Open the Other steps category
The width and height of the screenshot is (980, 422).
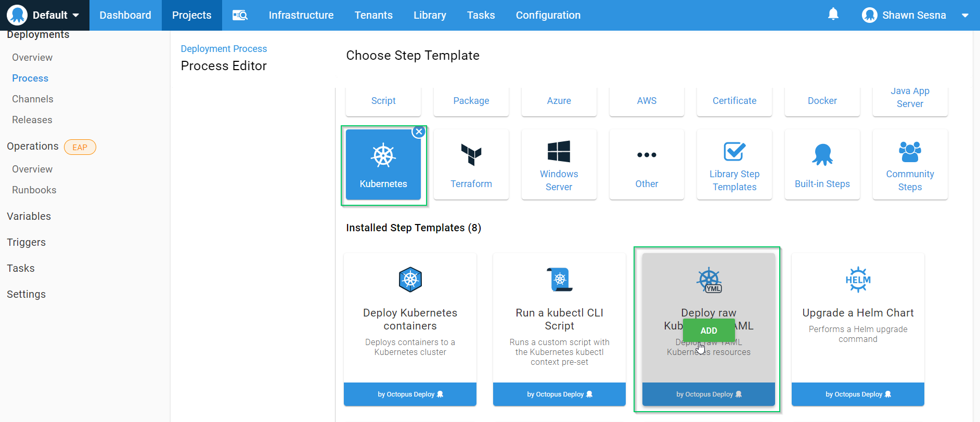[x=646, y=165]
